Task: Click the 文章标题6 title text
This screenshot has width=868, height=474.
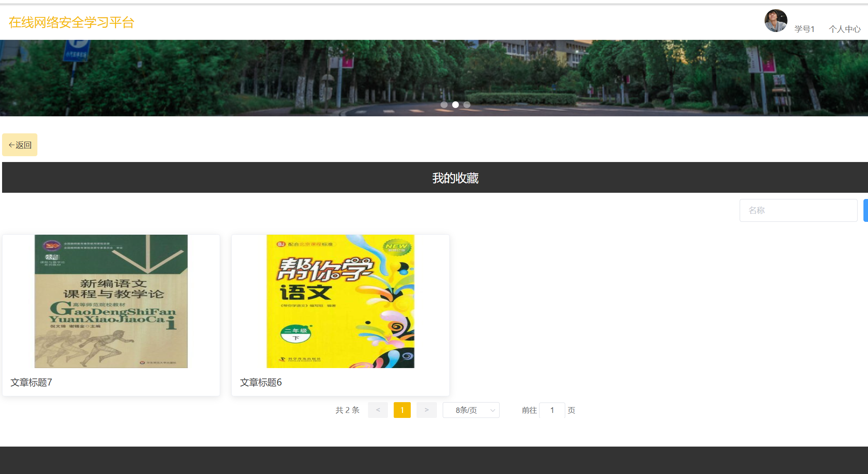Action: coord(261,382)
